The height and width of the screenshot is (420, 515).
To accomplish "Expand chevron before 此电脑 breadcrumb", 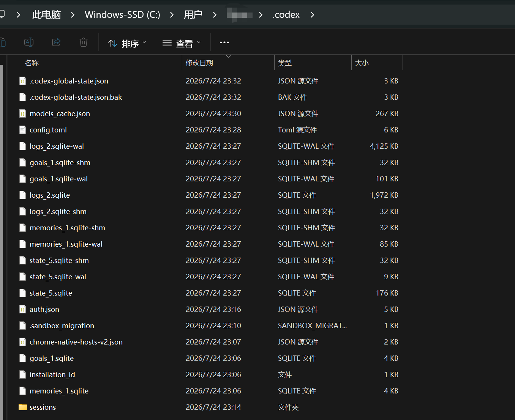I will tap(18, 15).
